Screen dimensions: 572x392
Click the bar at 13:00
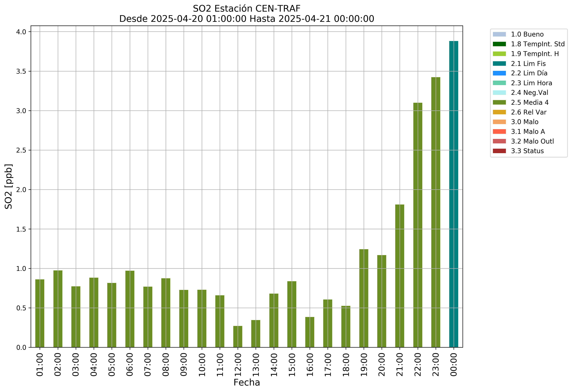pyautogui.click(x=256, y=334)
